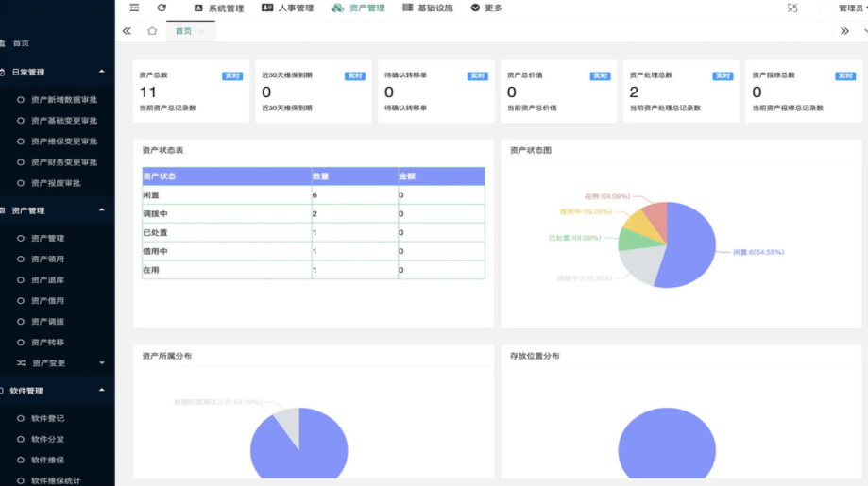
Task: Click the 基础设施 grid icon
Action: coord(407,8)
